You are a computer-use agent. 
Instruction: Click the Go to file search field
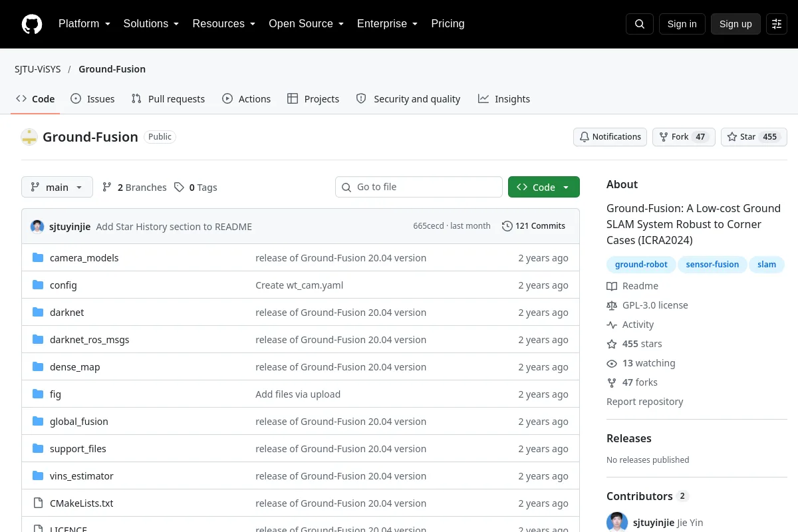[x=419, y=188]
